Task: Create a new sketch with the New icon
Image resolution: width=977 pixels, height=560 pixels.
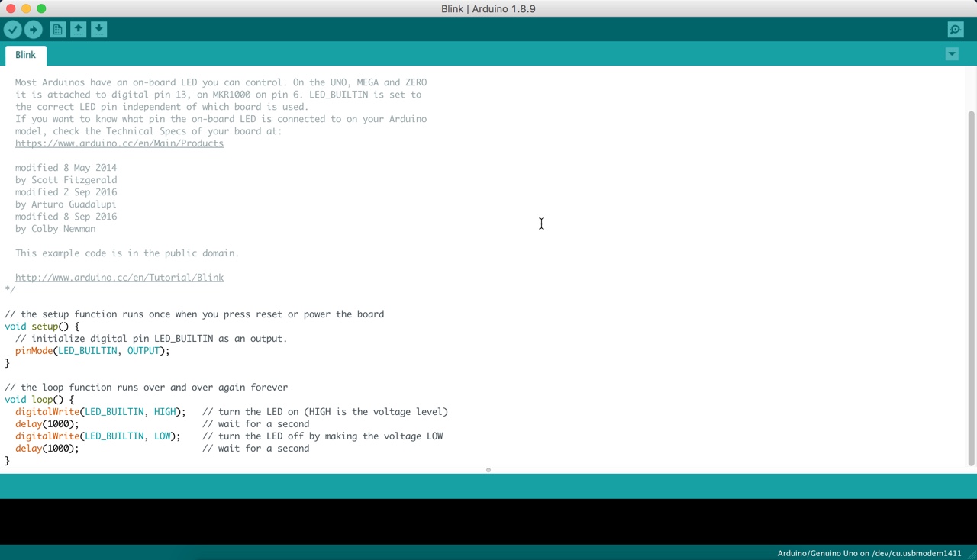Action: [57, 30]
